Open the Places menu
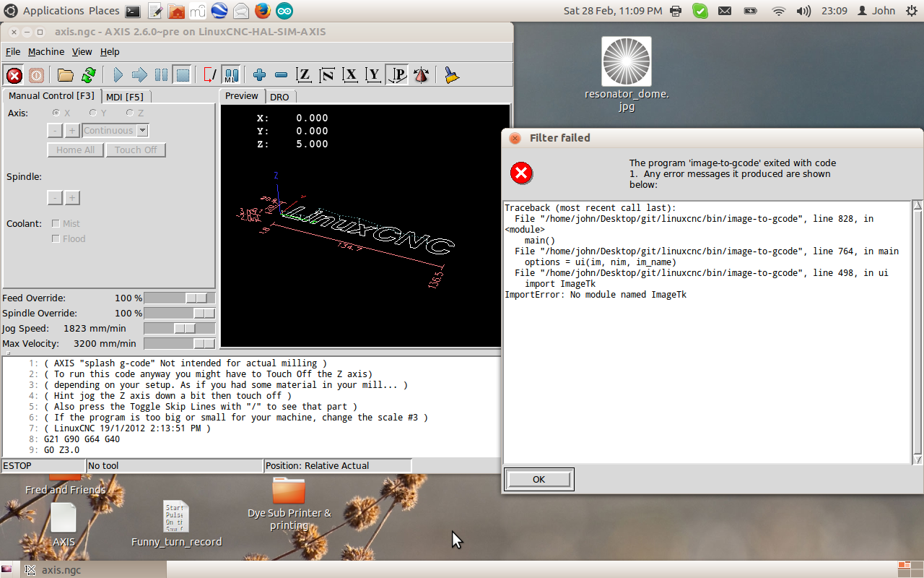The image size is (924, 578). pyautogui.click(x=104, y=11)
